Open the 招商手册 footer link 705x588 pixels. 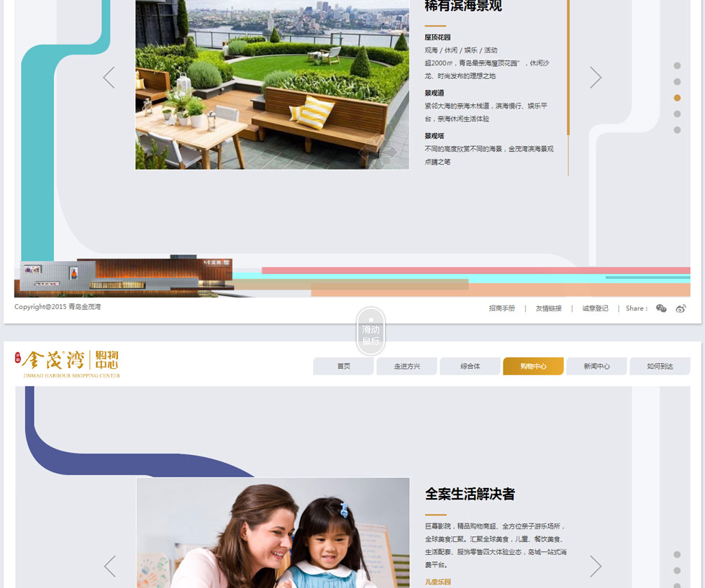tap(502, 308)
